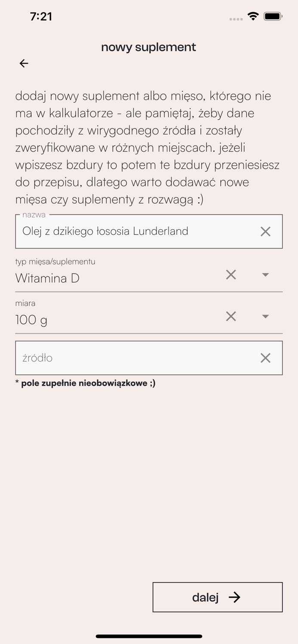Clear the źródło field with its X icon

pyautogui.click(x=265, y=358)
